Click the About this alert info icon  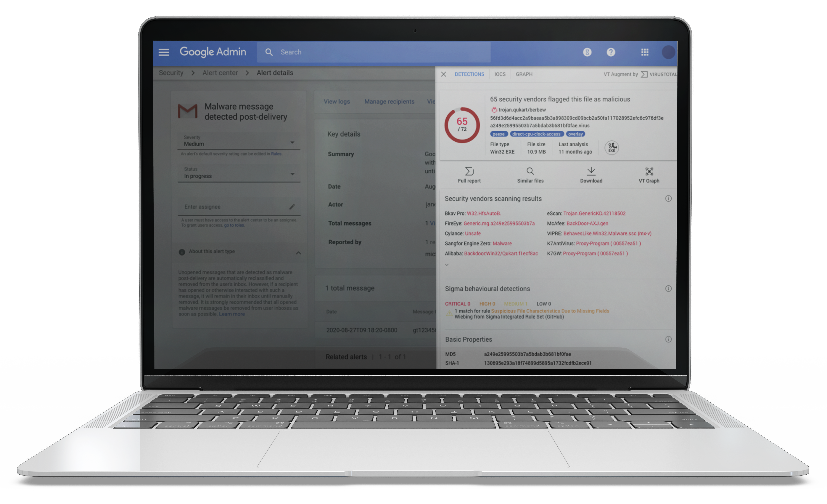pos(182,252)
